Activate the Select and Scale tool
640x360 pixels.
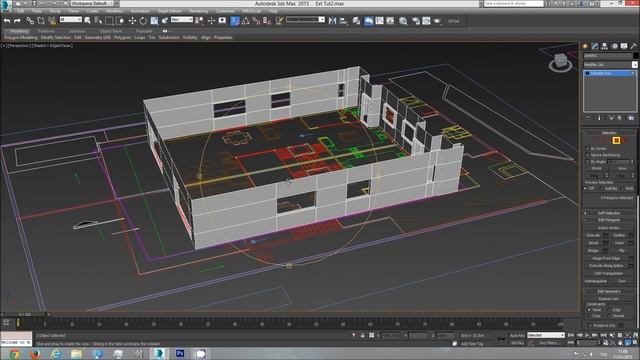[x=154, y=20]
